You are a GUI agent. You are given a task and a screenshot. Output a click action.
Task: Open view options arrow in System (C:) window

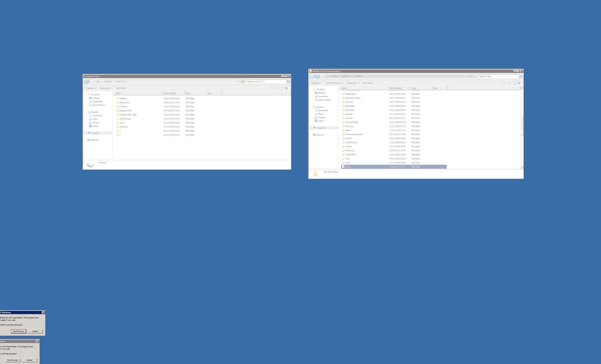coord(276,88)
